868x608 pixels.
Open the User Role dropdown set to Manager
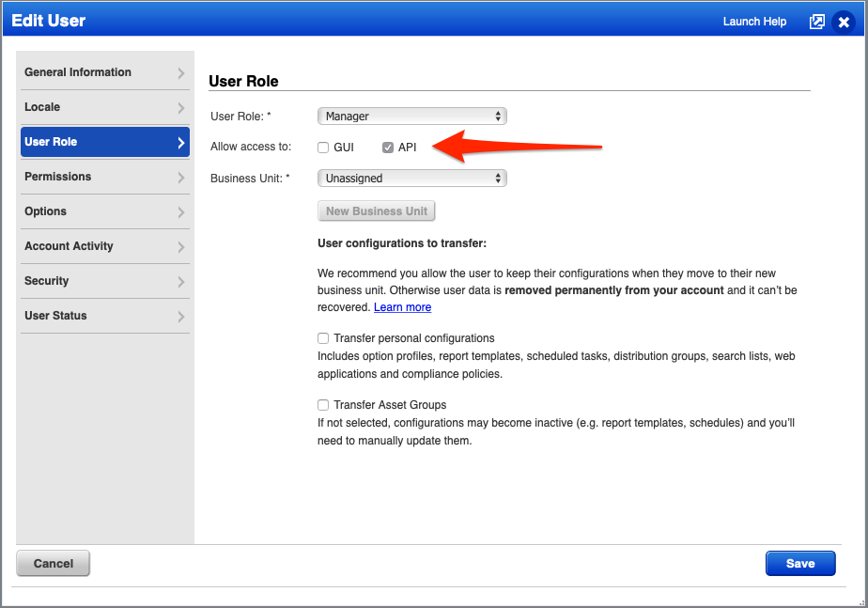(411, 117)
